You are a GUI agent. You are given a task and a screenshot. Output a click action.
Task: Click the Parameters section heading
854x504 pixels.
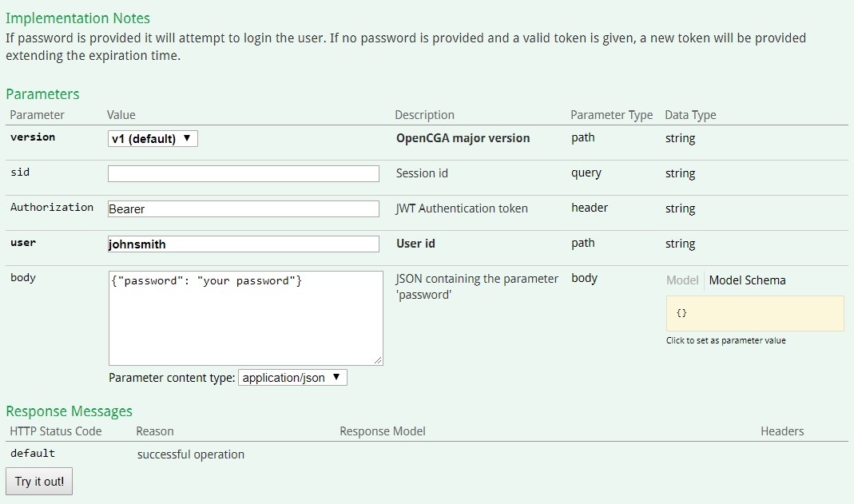click(42, 93)
